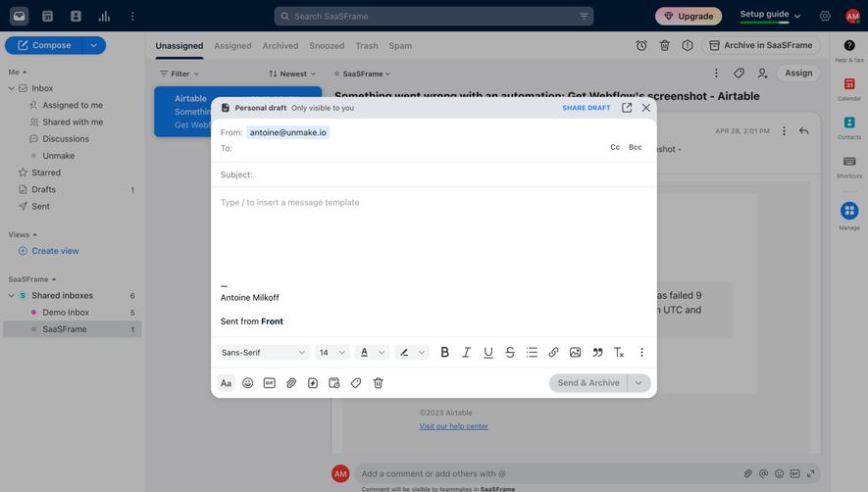Apply underline formatting in draft
The height and width of the screenshot is (492, 868).
click(488, 353)
